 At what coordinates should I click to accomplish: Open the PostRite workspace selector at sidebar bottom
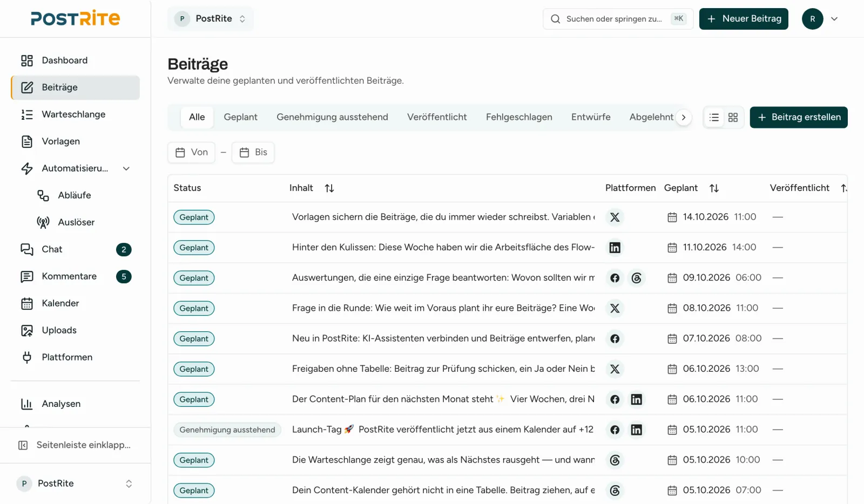click(x=75, y=483)
